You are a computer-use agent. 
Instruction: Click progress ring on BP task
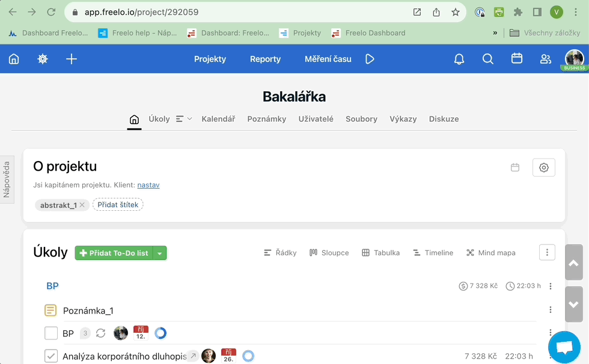point(160,333)
